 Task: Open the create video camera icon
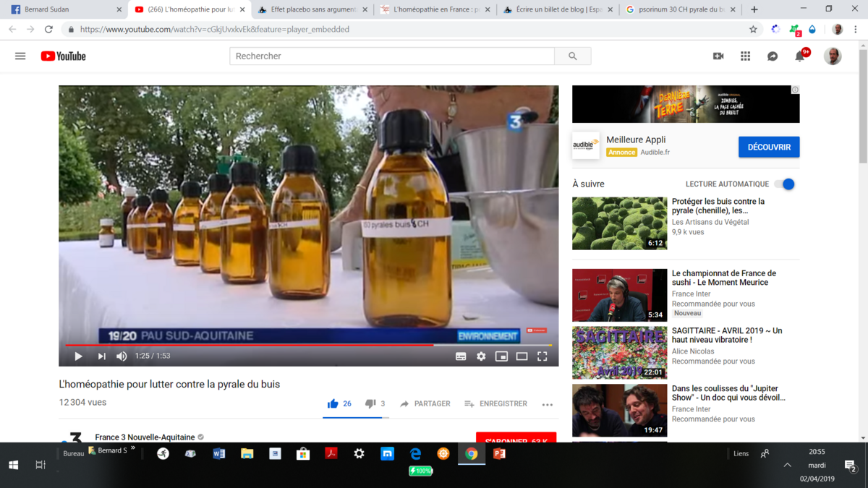pos(718,56)
